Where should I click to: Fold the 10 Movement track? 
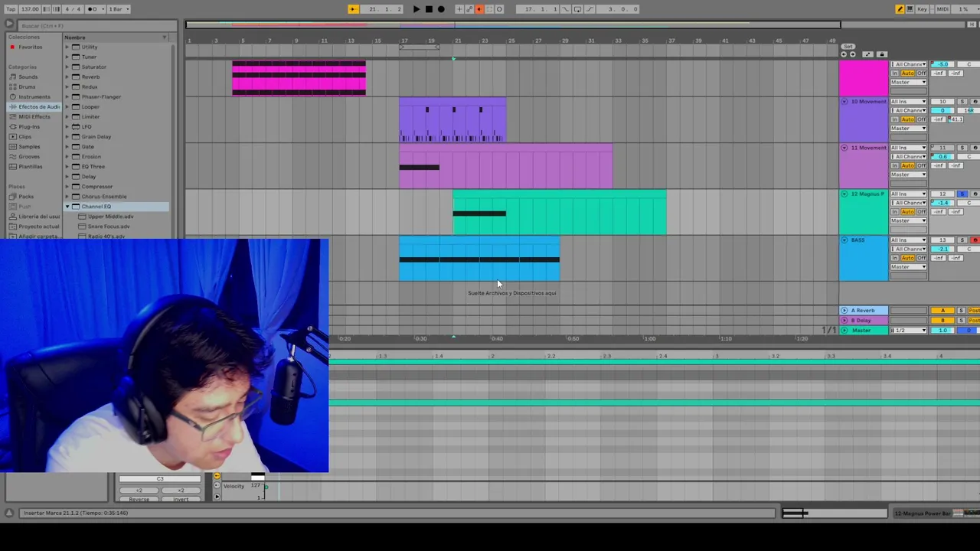point(844,102)
